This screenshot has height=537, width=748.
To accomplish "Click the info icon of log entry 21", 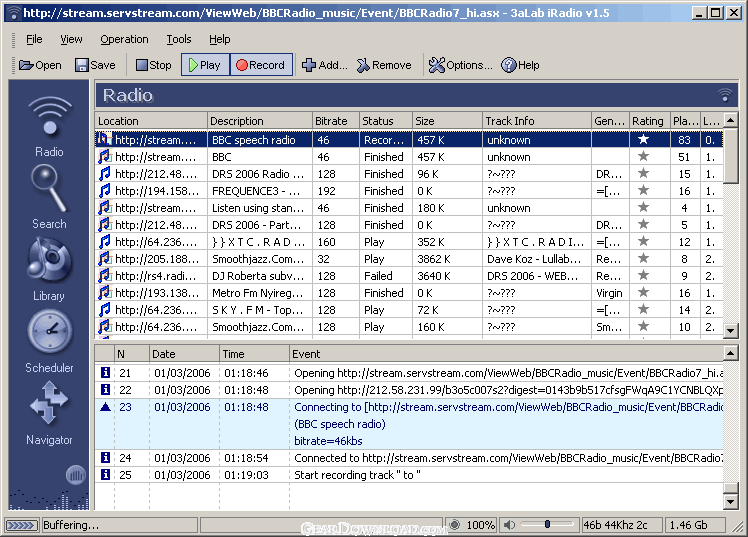I will [x=105, y=372].
